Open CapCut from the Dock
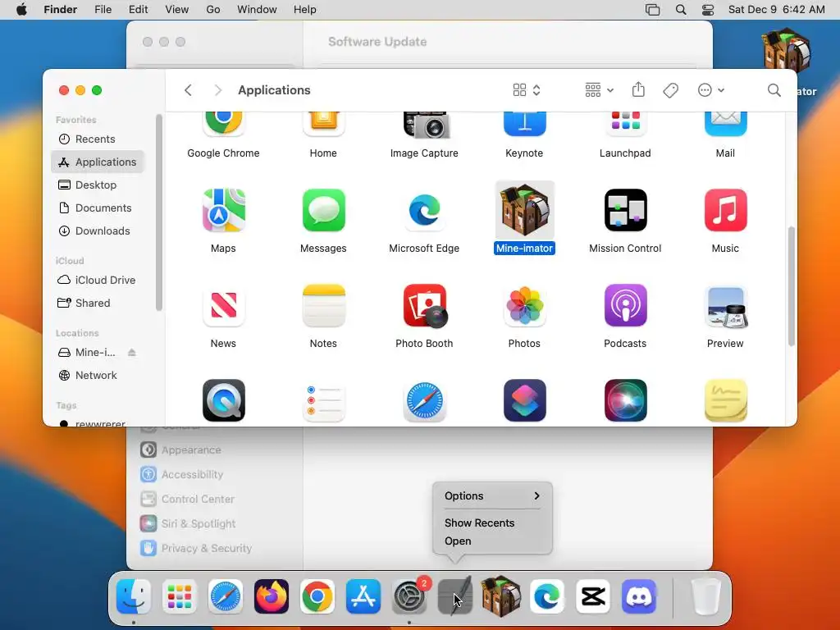Viewport: 840px width, 630px height. [593, 596]
